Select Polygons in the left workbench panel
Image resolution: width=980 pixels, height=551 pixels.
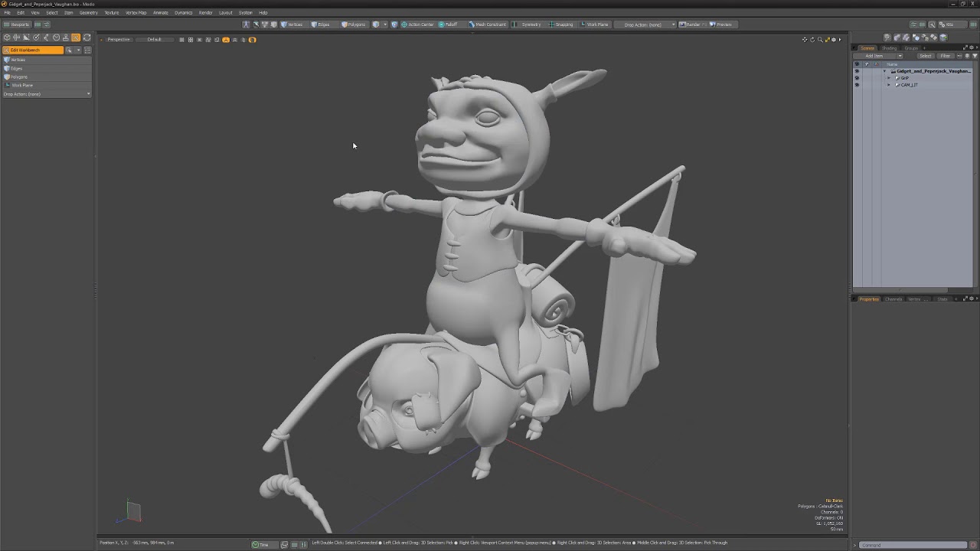pyautogui.click(x=46, y=77)
